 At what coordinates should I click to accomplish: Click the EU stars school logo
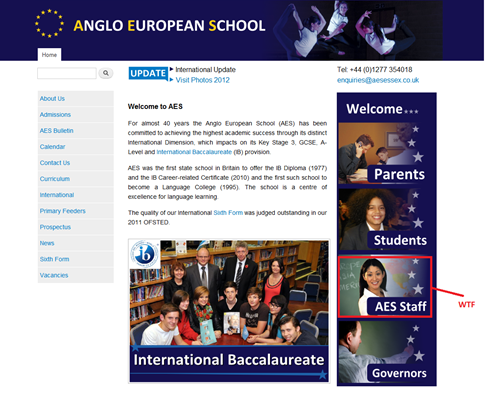(49, 23)
